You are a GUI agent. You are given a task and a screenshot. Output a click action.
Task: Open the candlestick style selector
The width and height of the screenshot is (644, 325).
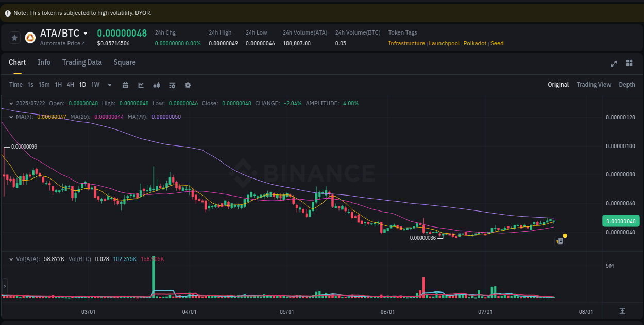(156, 85)
